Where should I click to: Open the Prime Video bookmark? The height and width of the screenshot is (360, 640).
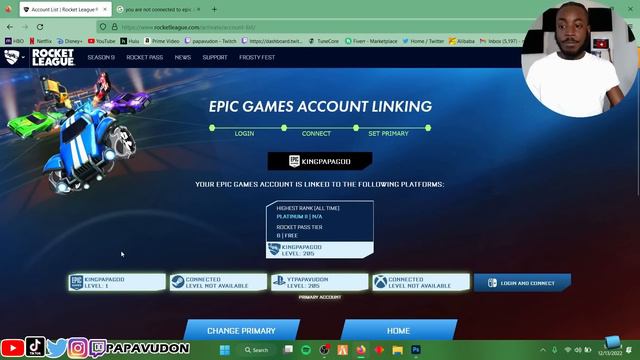(x=162, y=41)
